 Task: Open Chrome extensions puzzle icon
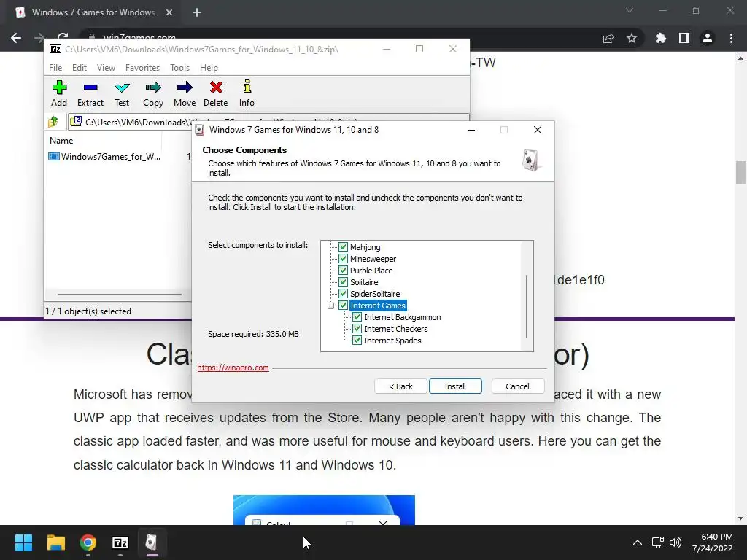661,38
